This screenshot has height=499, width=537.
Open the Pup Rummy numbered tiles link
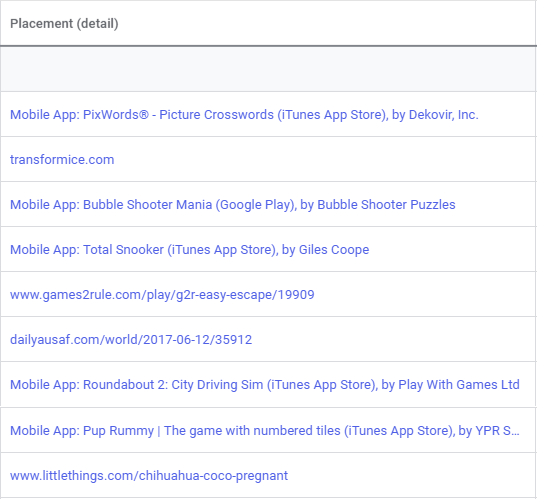coord(265,431)
